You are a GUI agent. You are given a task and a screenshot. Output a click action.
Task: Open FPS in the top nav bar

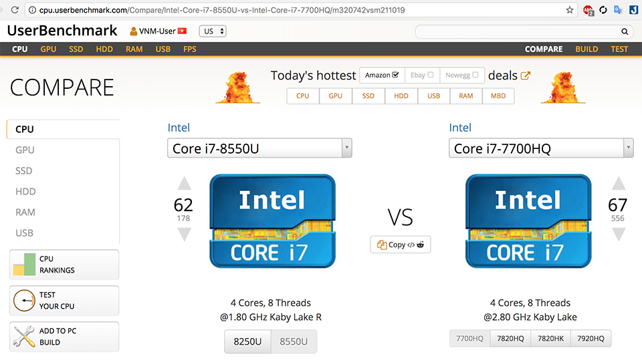(x=190, y=49)
